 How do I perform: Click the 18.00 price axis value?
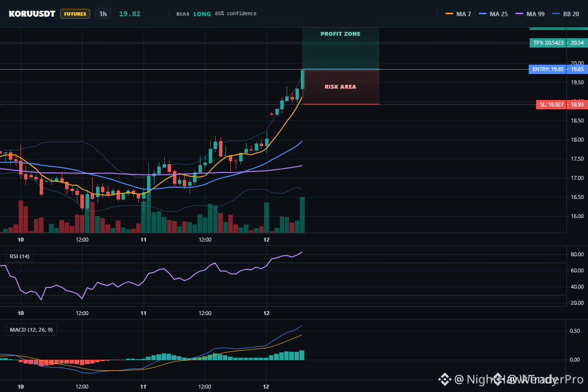tap(577, 140)
